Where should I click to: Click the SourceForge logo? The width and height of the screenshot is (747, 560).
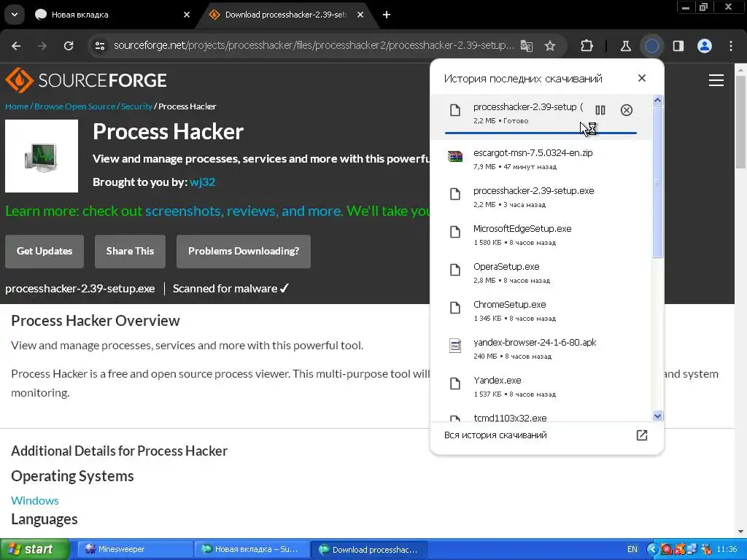tap(86, 80)
